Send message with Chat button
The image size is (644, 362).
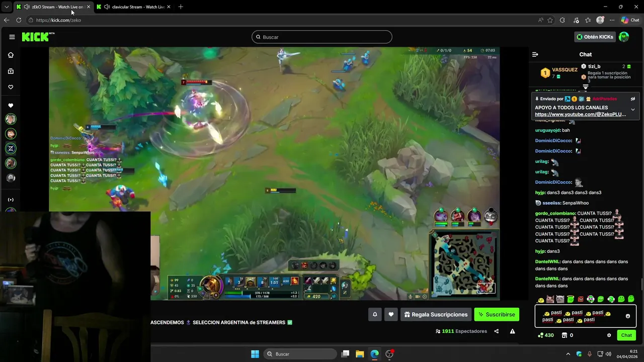pos(626,335)
